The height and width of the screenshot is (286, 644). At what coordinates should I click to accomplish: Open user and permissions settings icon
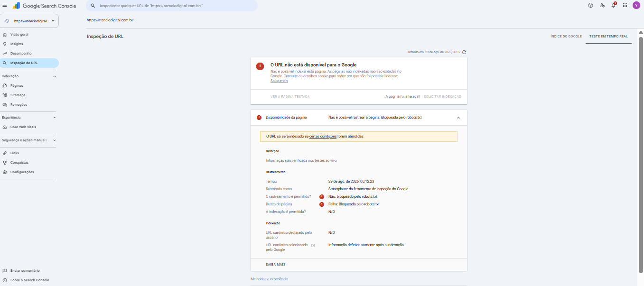tap(602, 5)
